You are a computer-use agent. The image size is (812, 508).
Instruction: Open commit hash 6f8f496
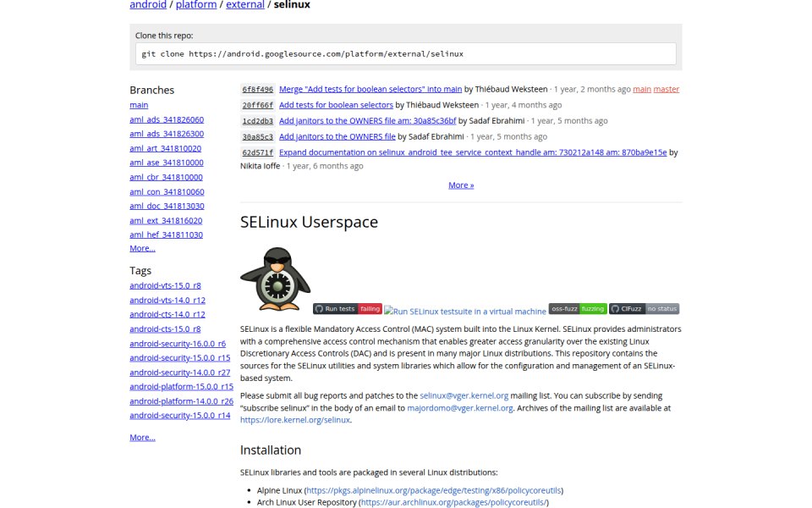(x=257, y=90)
